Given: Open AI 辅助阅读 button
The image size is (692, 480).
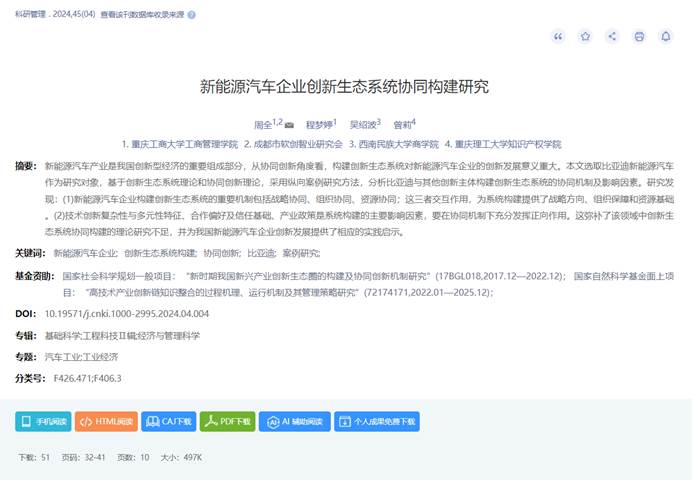Looking at the screenshot, I should click(x=294, y=422).
